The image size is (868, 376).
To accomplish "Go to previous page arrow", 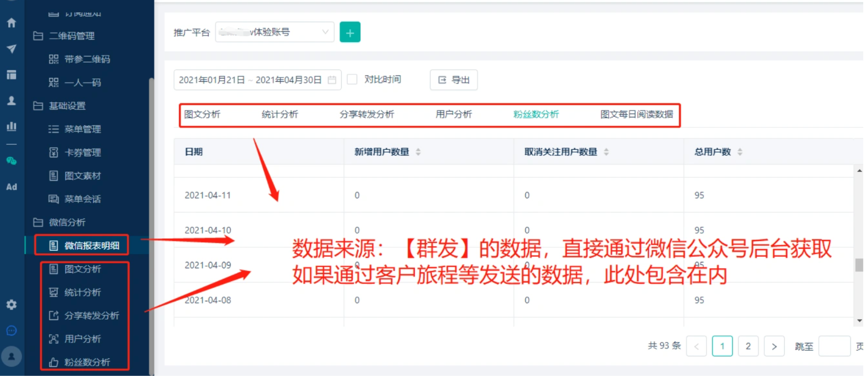I will pos(697,346).
